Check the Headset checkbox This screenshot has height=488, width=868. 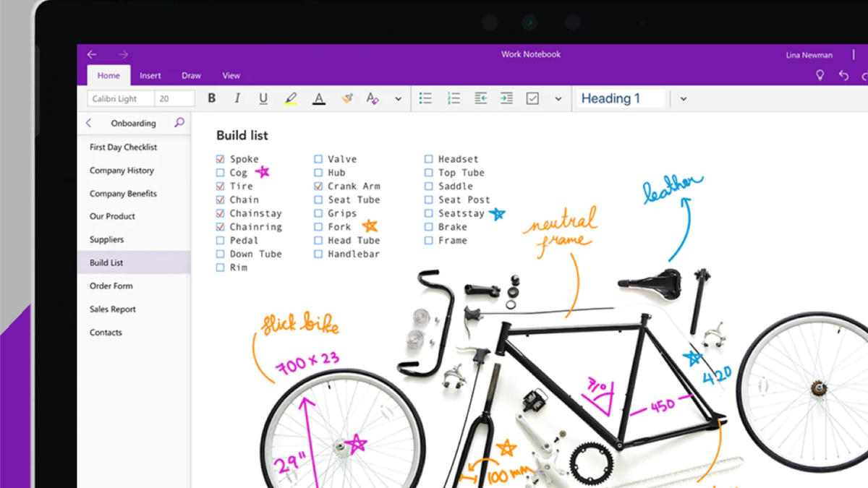pos(428,158)
